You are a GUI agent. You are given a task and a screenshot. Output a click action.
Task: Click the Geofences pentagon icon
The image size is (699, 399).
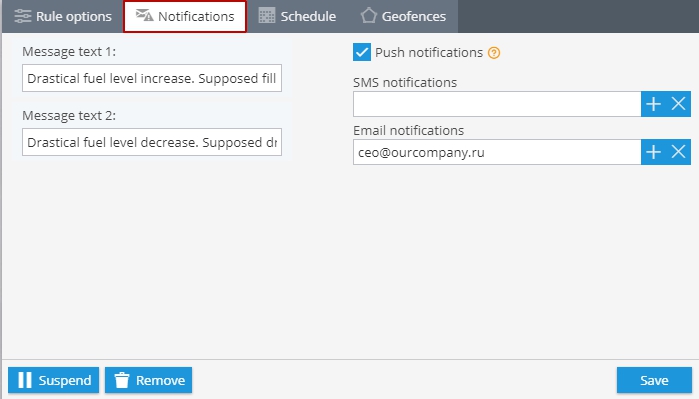(x=369, y=16)
